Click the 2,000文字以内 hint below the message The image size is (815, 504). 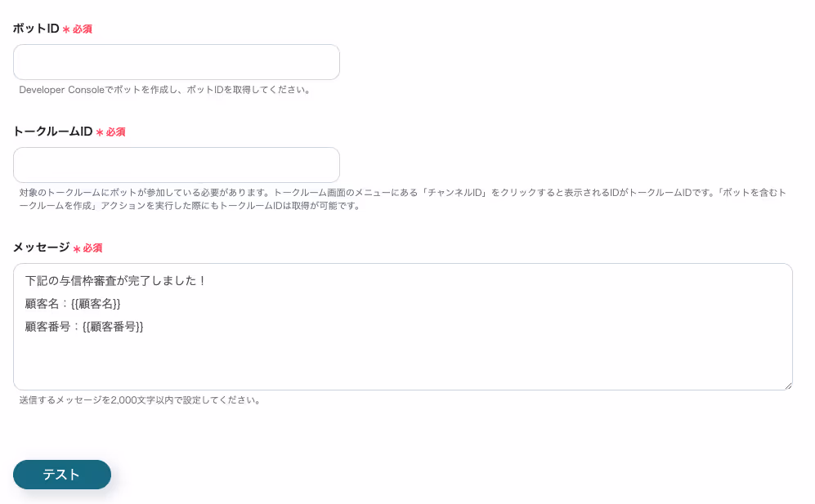click(x=139, y=400)
